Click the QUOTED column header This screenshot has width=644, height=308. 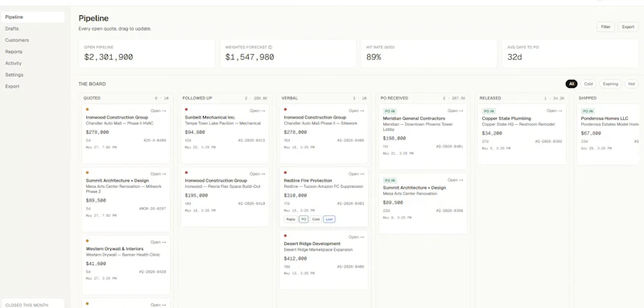tap(92, 98)
